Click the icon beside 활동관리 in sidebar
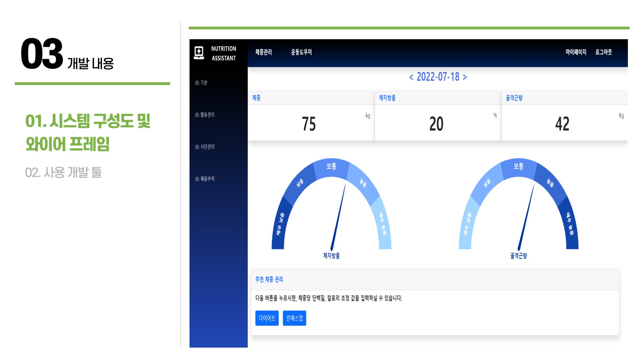Image resolution: width=644 pixels, height=362 pixels. point(197,115)
